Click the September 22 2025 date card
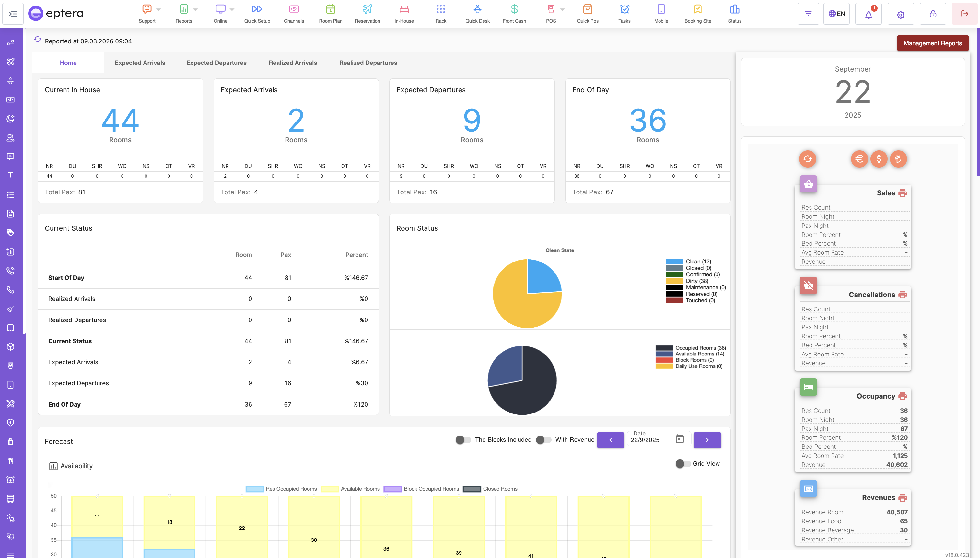The height and width of the screenshot is (558, 980). pos(853,92)
